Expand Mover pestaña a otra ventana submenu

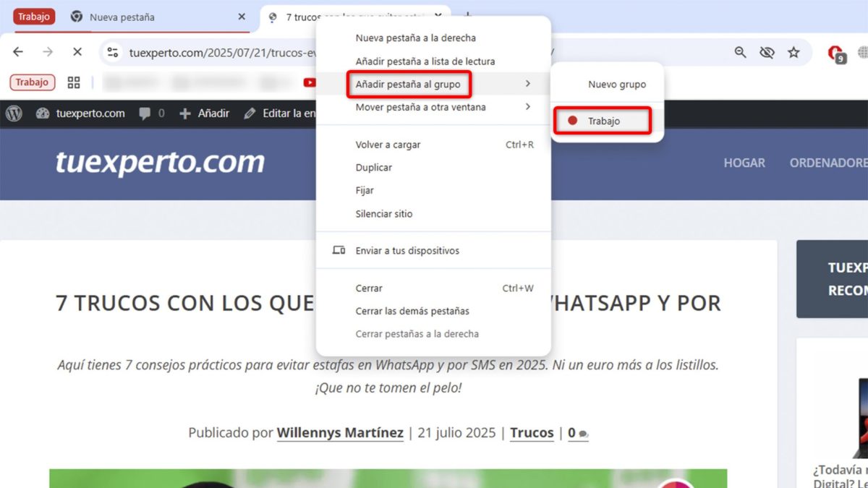[433, 107]
